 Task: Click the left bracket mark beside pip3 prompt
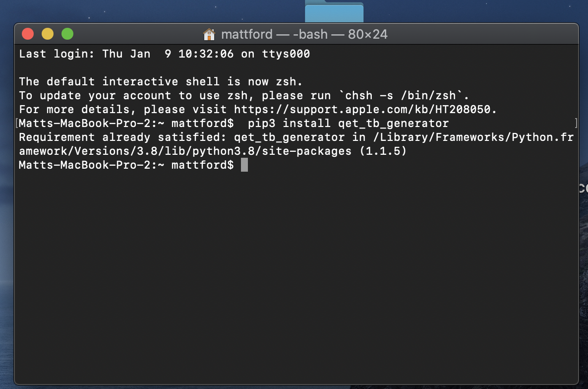click(x=17, y=124)
